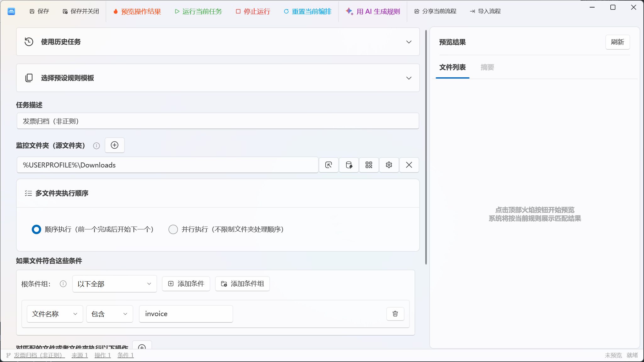Click 保存并关闭 save and close
Screen dimensions: 644x362
point(81,11)
